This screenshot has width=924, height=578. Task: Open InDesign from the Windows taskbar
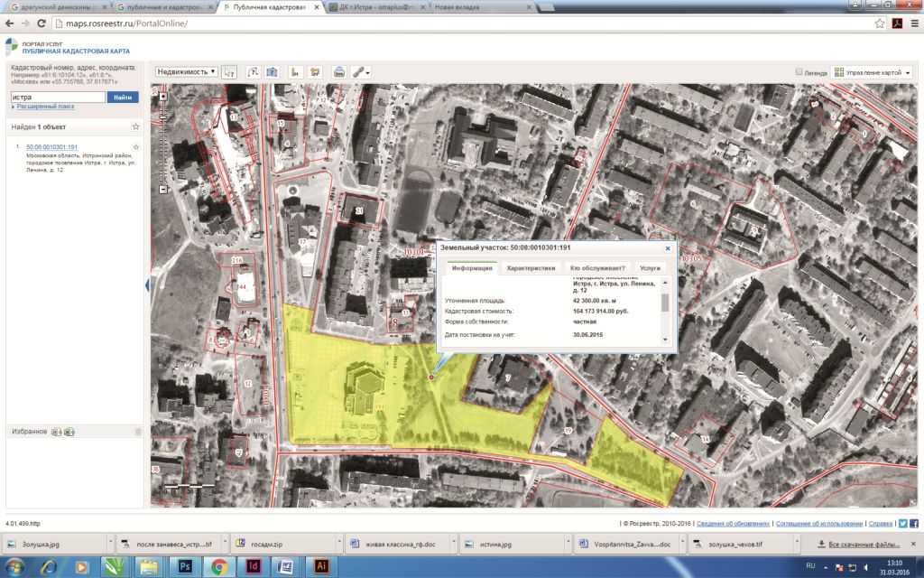[254, 566]
